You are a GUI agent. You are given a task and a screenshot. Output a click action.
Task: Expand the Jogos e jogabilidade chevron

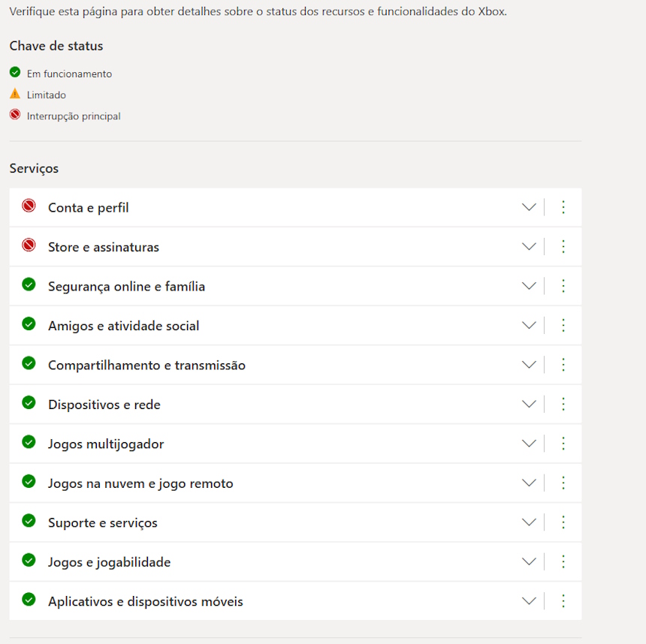pyautogui.click(x=529, y=561)
